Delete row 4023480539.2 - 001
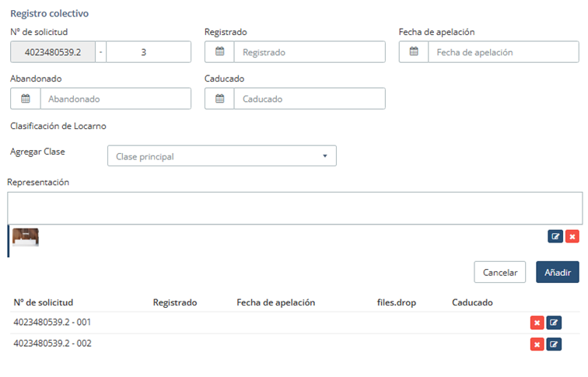Screen dimensions: 588x377 (537, 323)
